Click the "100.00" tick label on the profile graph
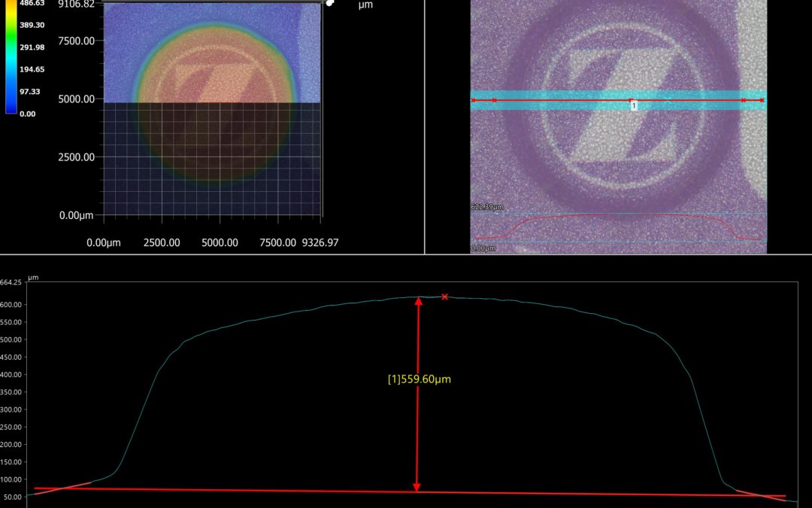 pyautogui.click(x=11, y=480)
